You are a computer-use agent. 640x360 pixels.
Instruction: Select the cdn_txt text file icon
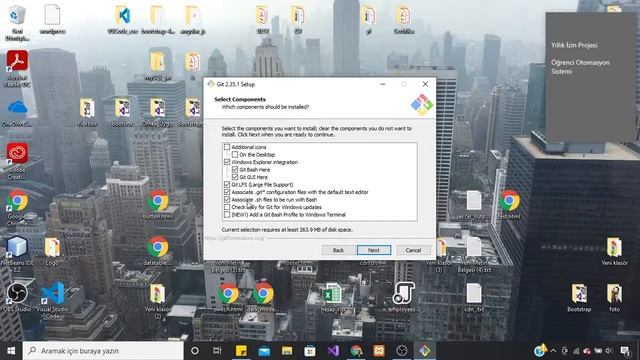[473, 298]
